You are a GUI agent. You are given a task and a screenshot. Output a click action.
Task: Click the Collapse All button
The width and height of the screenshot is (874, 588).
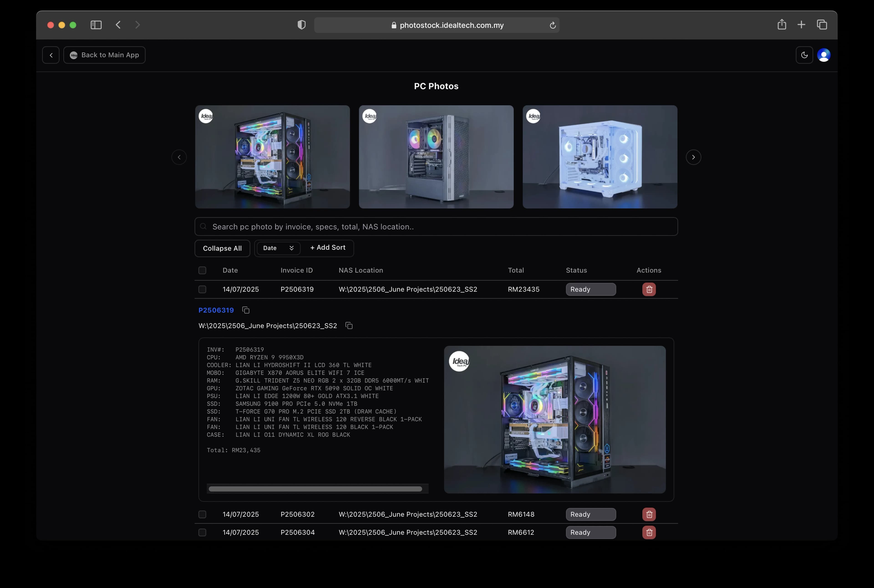[222, 248]
